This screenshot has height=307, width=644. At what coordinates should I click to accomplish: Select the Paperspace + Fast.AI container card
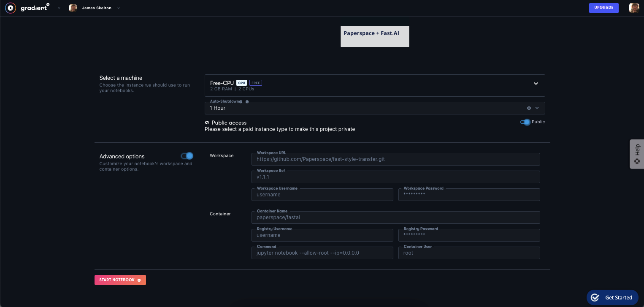375,36
